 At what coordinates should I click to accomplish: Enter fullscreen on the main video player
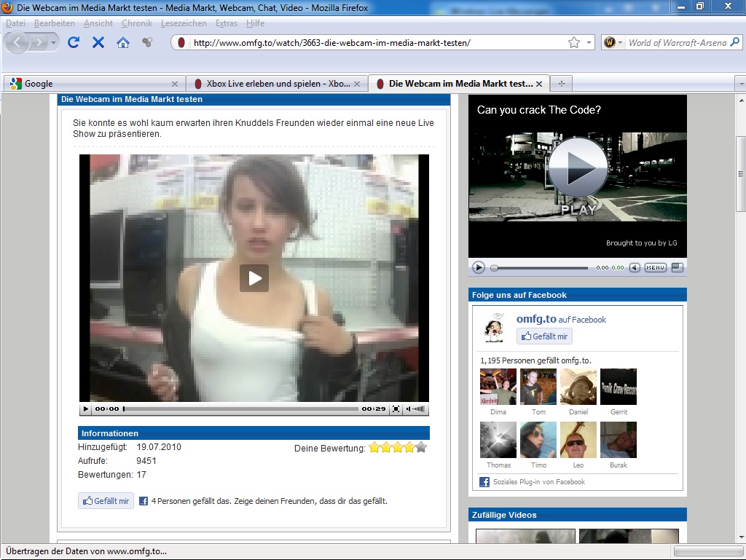(x=396, y=409)
